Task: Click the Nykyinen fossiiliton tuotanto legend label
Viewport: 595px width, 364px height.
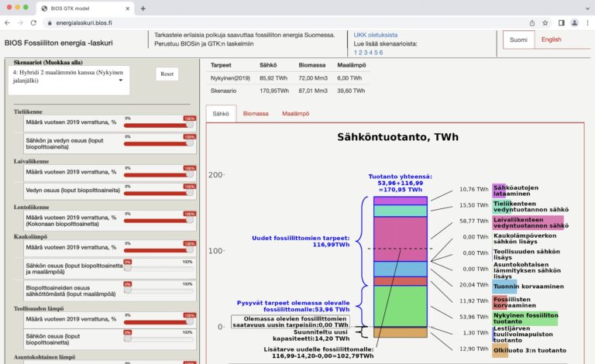Action: [x=525, y=318]
